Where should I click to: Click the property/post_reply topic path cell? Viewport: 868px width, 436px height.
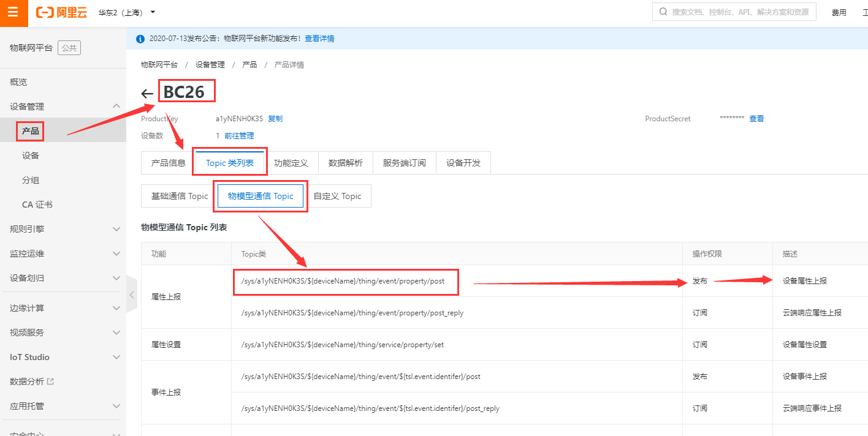click(x=457, y=313)
